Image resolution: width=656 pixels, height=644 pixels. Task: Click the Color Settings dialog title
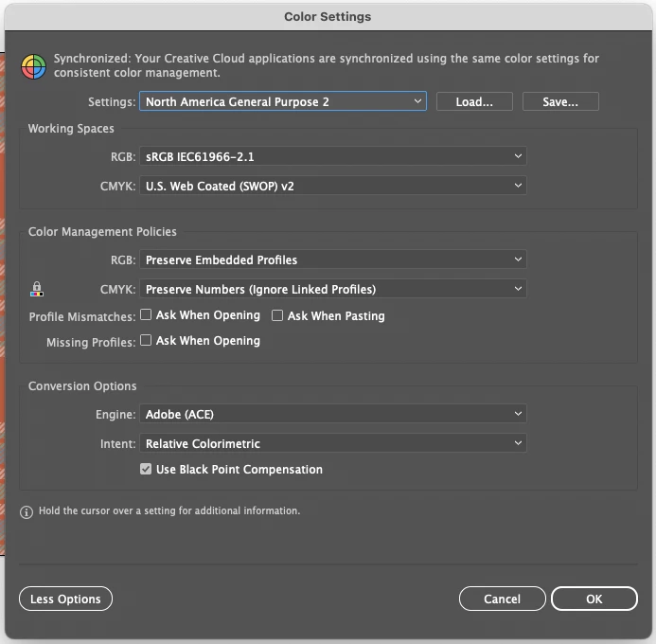pos(328,17)
